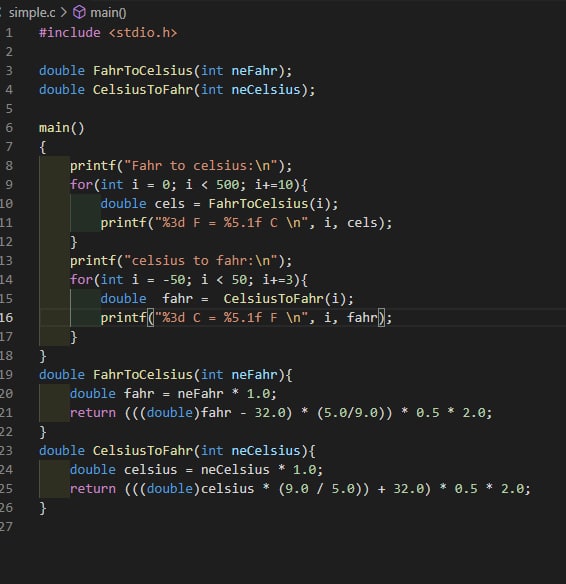Click closing brace on line 18
Image resolution: width=566 pixels, height=584 pixels.
[43, 356]
